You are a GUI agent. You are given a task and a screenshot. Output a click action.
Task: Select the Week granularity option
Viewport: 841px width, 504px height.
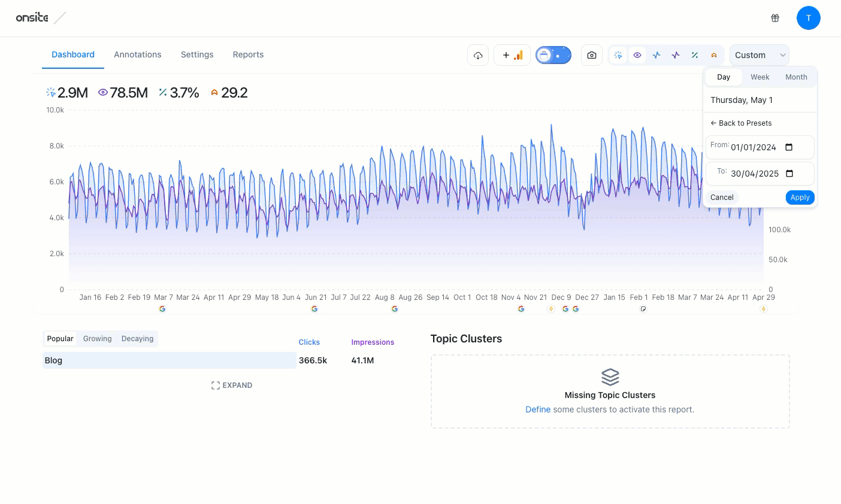(x=760, y=77)
